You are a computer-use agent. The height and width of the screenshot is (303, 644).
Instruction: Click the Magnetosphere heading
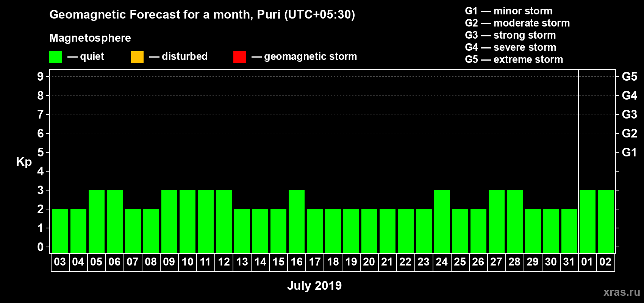click(x=90, y=38)
